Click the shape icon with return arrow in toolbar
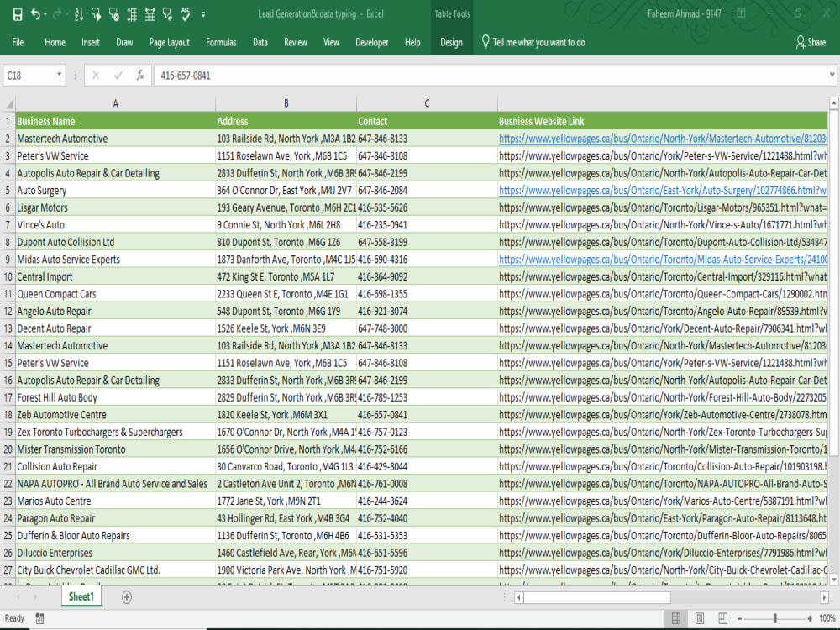840x630 pixels. pos(168,14)
